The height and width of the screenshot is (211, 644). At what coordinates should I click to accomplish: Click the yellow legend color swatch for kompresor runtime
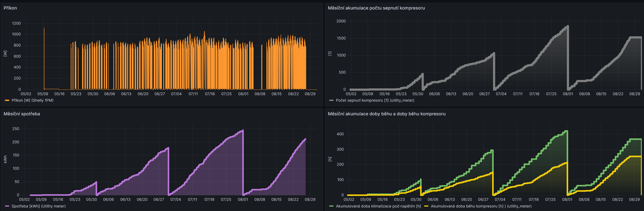tap(426, 206)
